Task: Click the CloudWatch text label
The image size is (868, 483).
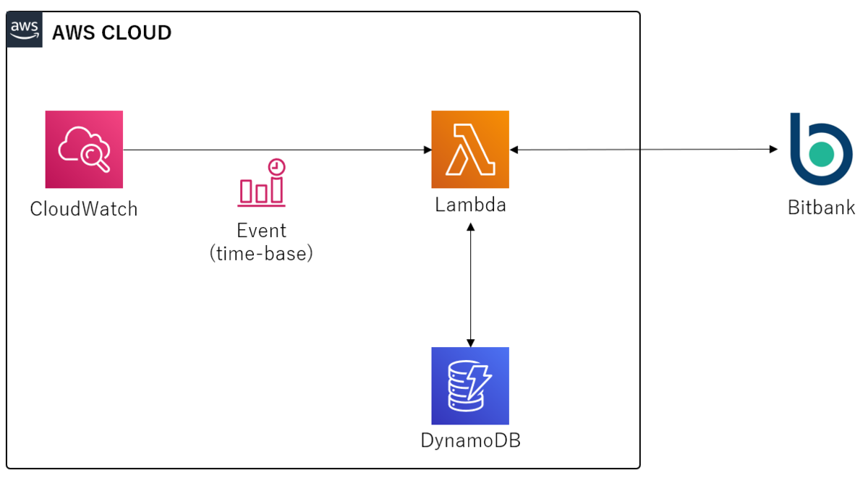Action: [83, 209]
